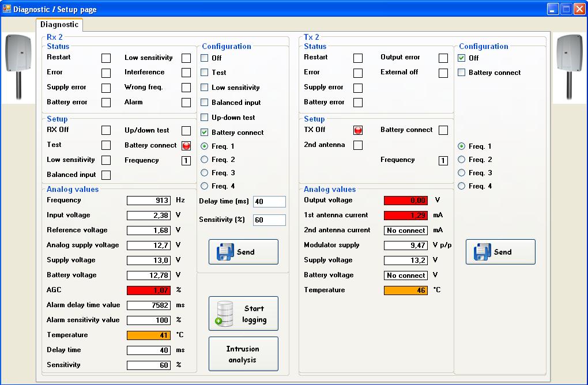Select Freq. 3 radio in Rx Configuration
The height and width of the screenshot is (385, 588).
205,173
